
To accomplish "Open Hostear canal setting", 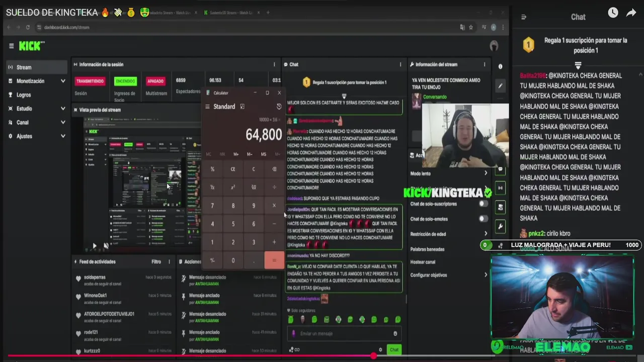I will (x=423, y=262).
